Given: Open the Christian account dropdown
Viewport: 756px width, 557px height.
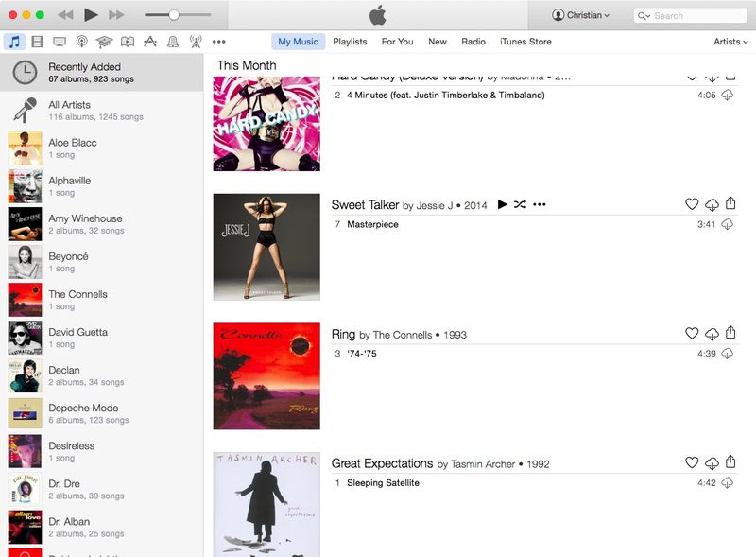Looking at the screenshot, I should [580, 15].
